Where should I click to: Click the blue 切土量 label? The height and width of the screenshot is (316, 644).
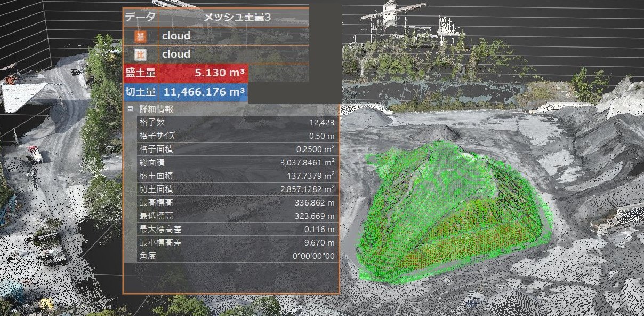141,92
